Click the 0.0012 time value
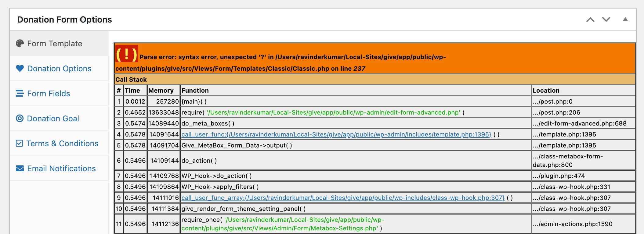 point(135,101)
